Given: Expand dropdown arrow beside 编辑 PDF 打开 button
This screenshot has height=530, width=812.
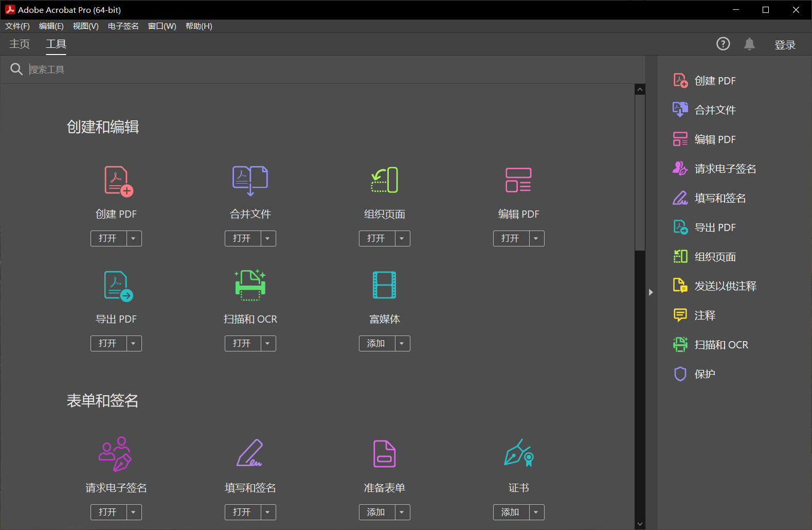Looking at the screenshot, I should 536,239.
